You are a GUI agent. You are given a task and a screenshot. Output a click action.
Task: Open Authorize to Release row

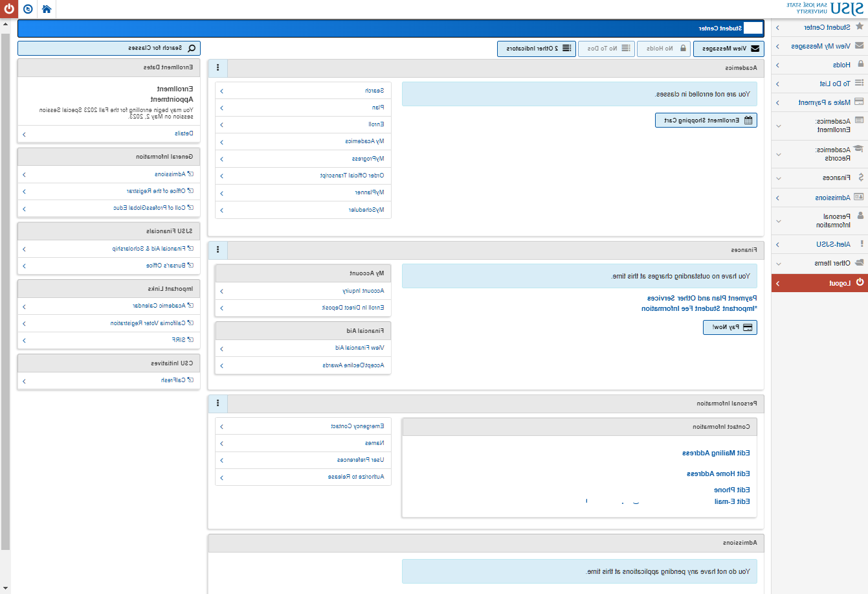[303, 477]
